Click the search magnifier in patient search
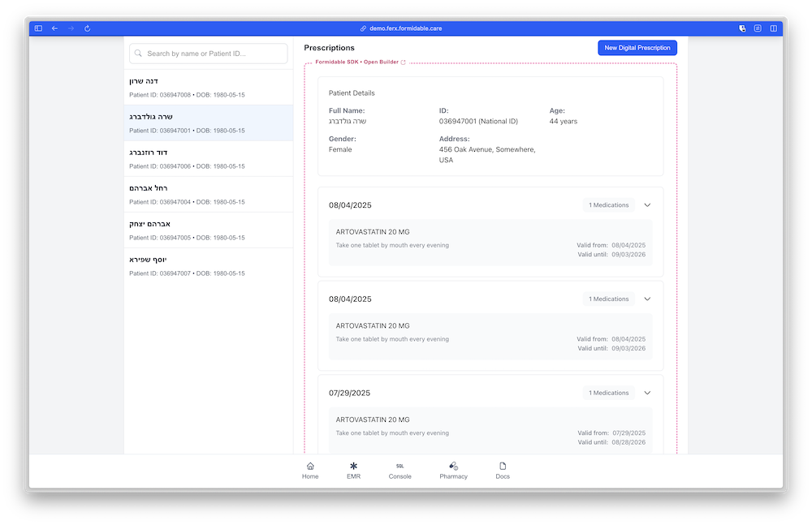This screenshot has width=812, height=525. coord(138,53)
